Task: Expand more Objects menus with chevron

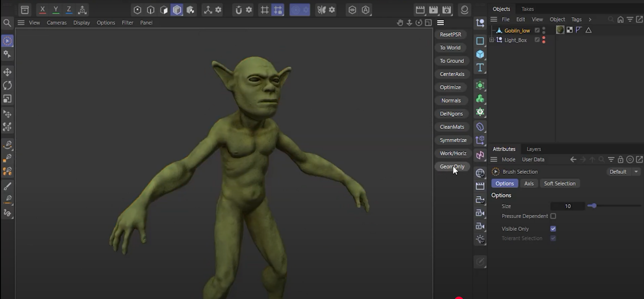Action: coord(590,19)
